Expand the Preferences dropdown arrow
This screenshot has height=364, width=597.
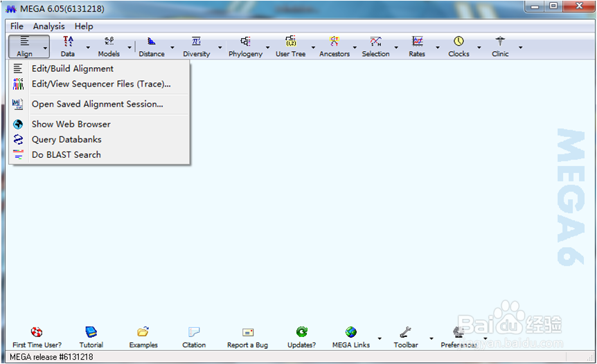click(485, 338)
